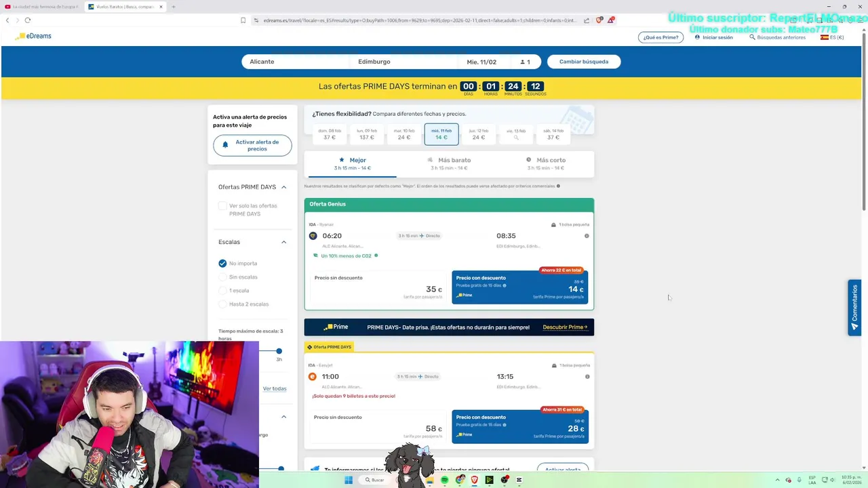The image size is (868, 488).
Task: Pick lun. 09 feb for 137 €
Action: [x=367, y=134]
